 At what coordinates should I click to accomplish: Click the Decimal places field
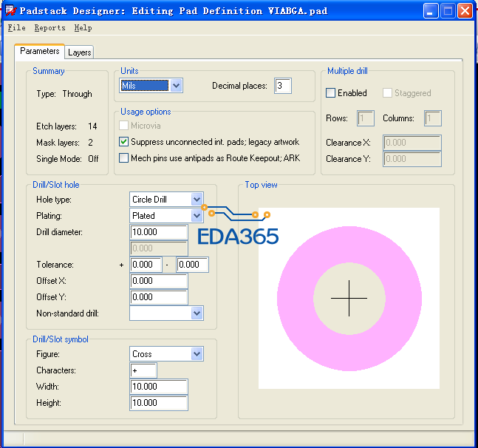(283, 86)
